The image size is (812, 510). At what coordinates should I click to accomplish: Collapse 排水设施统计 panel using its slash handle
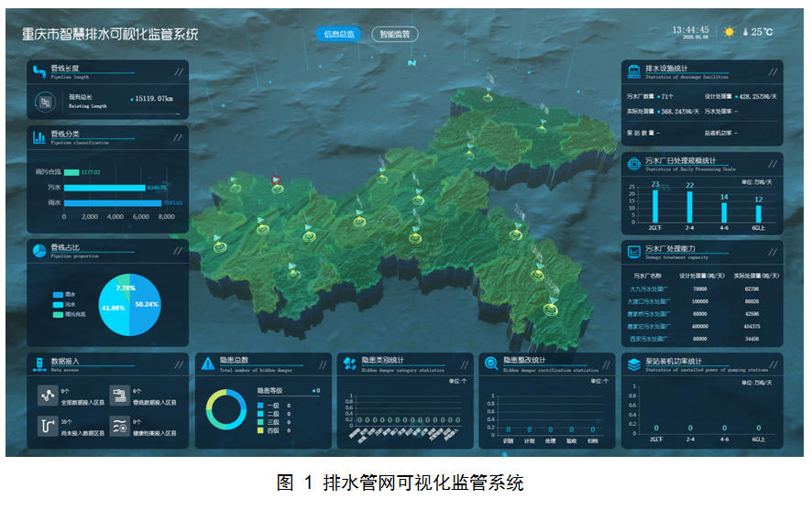pyautogui.click(x=773, y=71)
